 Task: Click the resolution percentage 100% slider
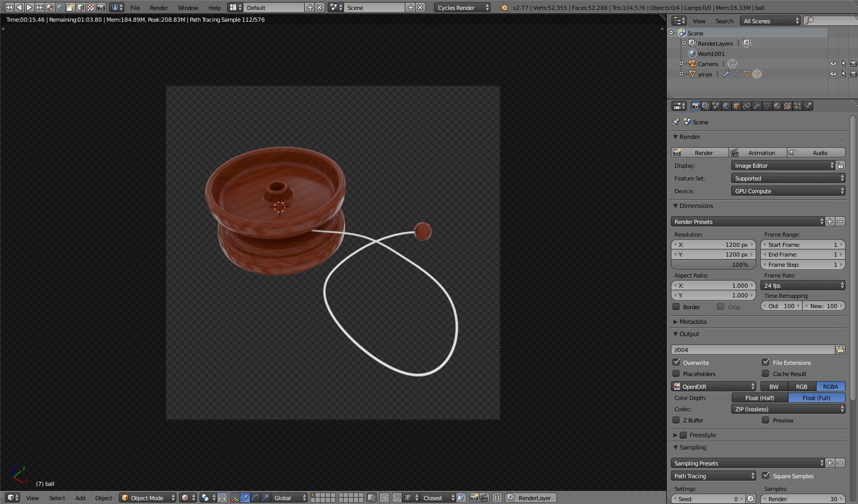[x=713, y=265]
